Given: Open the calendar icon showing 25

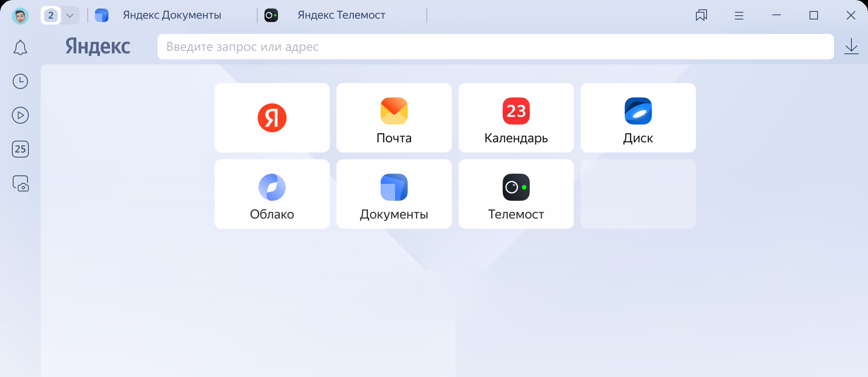Looking at the screenshot, I should click(x=20, y=149).
